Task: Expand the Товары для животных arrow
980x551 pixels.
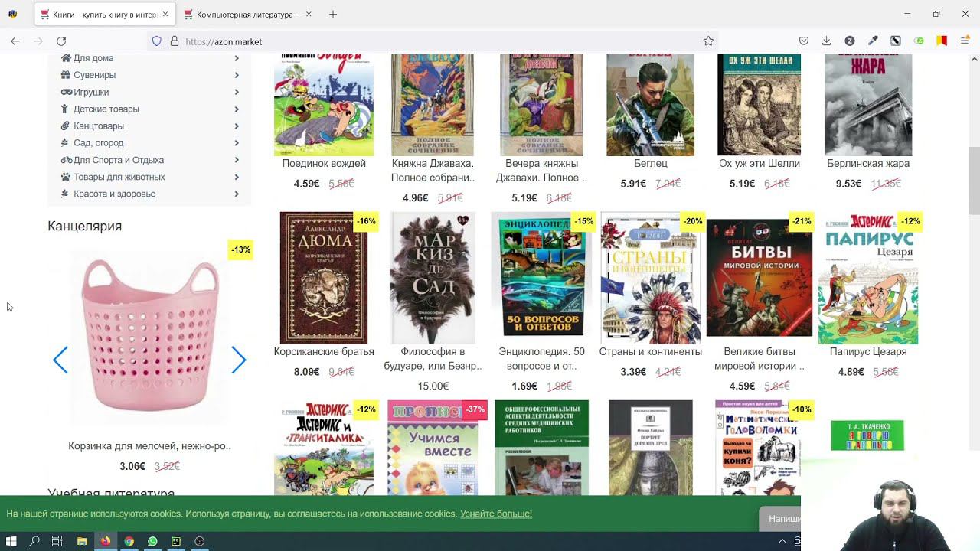Action: tap(237, 177)
